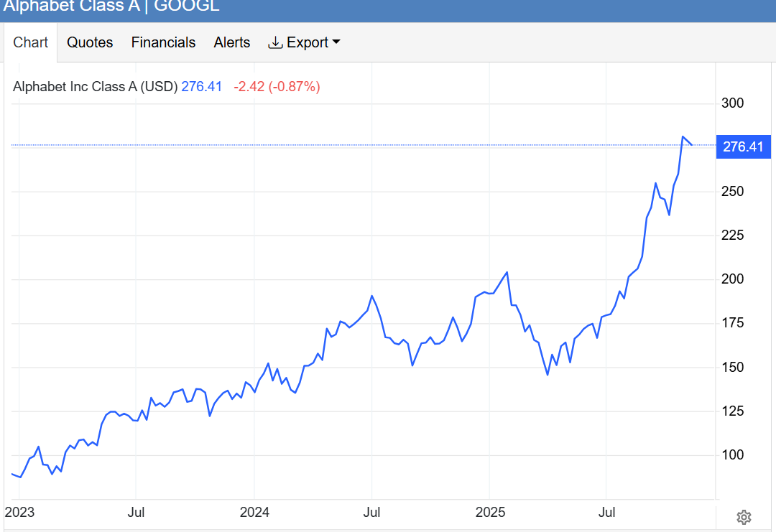The width and height of the screenshot is (776, 532).
Task: Click the red -2.42 (-0.87%) change value
Action: click(x=277, y=87)
